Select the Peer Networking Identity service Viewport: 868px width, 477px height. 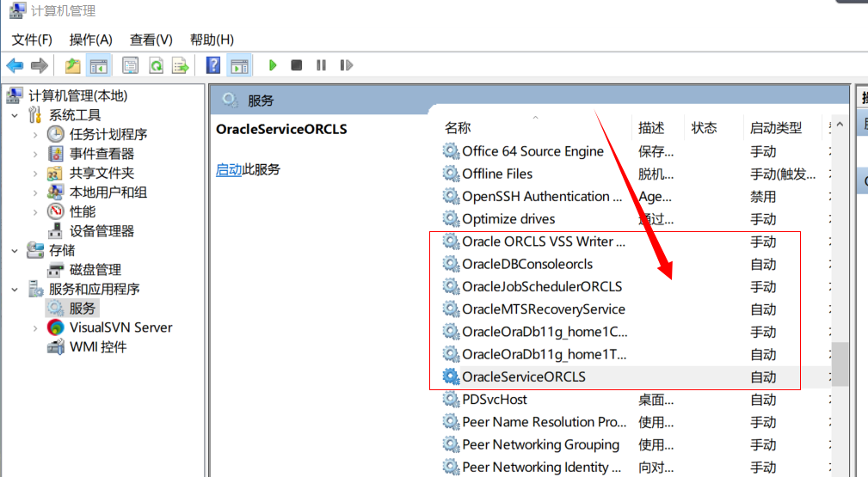pyautogui.click(x=541, y=468)
